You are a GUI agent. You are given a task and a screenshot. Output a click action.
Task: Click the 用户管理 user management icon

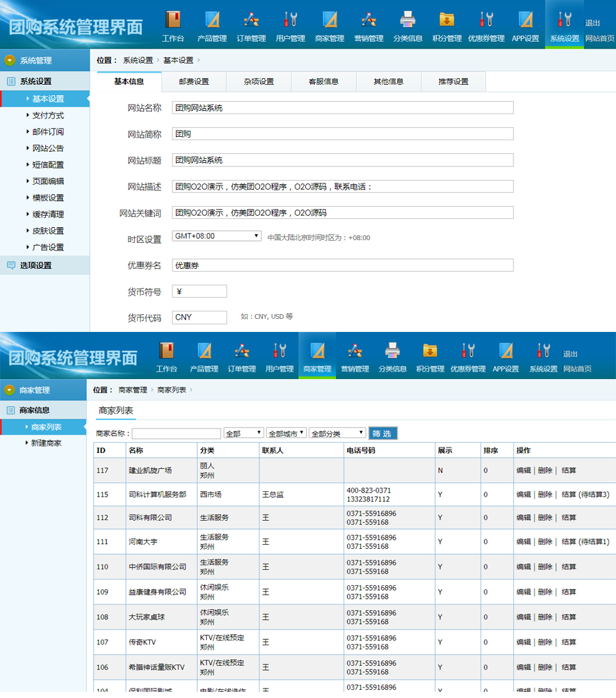point(290,25)
